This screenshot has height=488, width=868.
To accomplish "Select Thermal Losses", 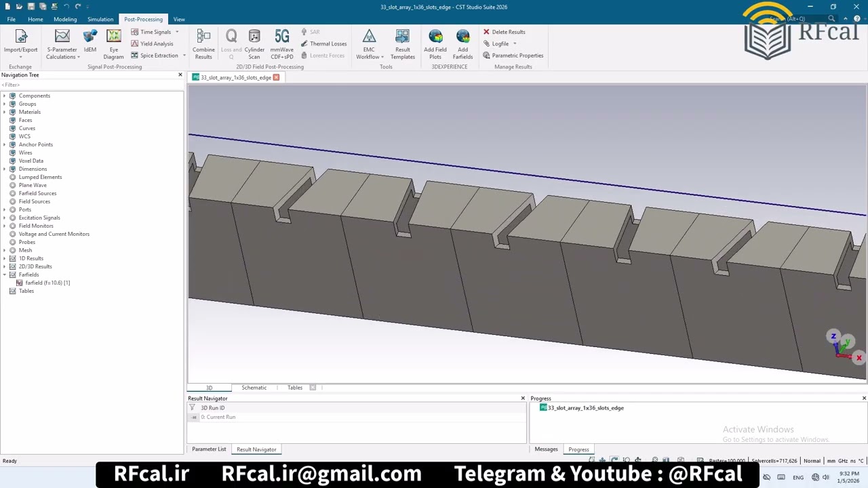I will tap(323, 43).
